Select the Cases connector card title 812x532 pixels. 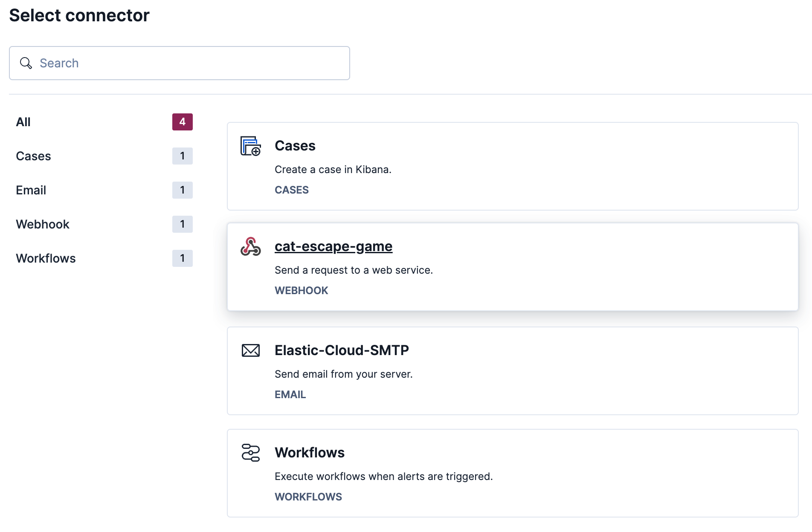click(295, 146)
